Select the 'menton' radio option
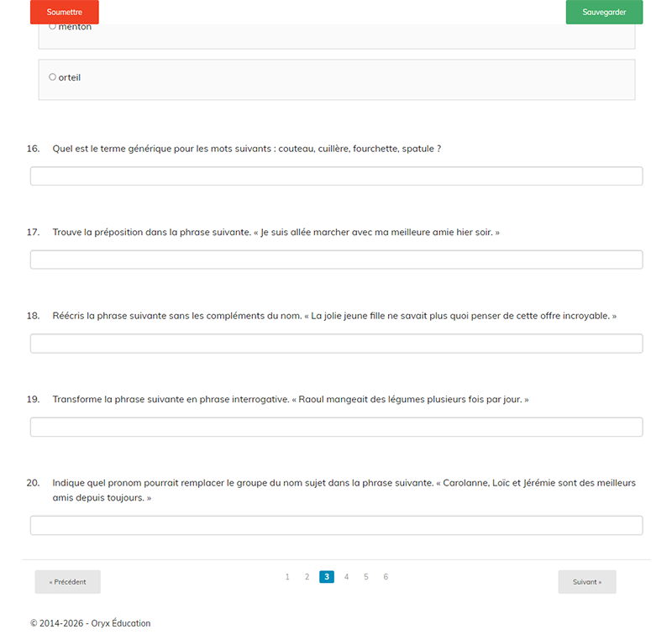Screen dimensions: 672x640 tap(53, 27)
